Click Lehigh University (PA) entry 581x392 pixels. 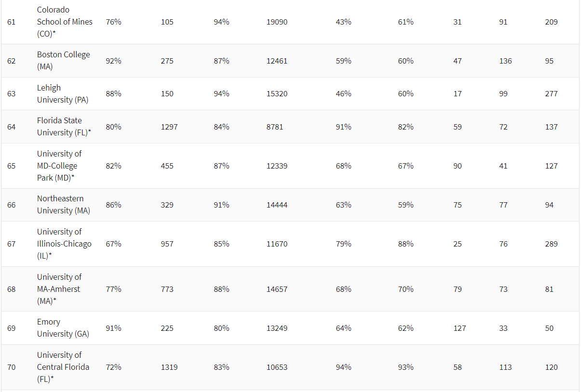point(62,94)
